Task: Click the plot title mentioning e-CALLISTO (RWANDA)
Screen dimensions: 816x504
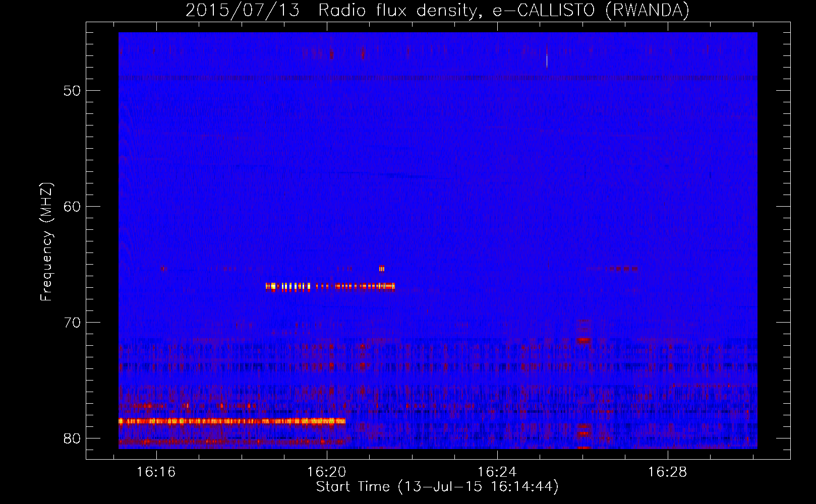Action: (x=437, y=10)
